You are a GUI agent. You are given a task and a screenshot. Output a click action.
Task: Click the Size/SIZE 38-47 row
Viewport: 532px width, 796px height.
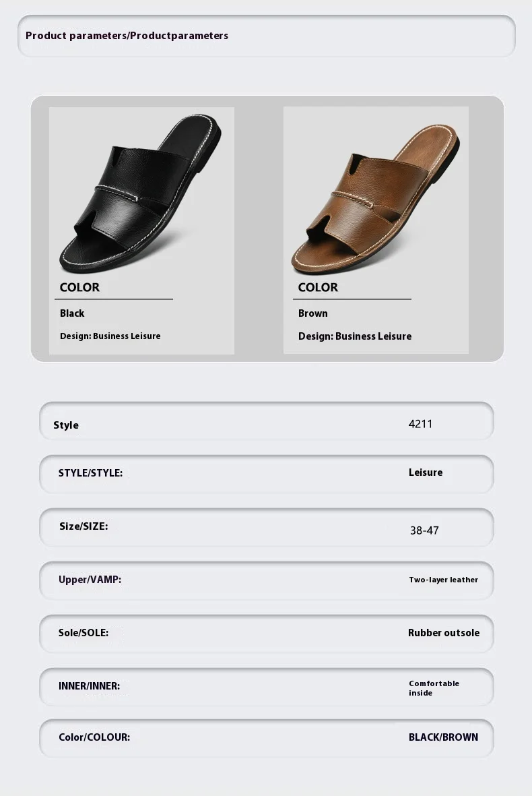pyautogui.click(x=266, y=527)
